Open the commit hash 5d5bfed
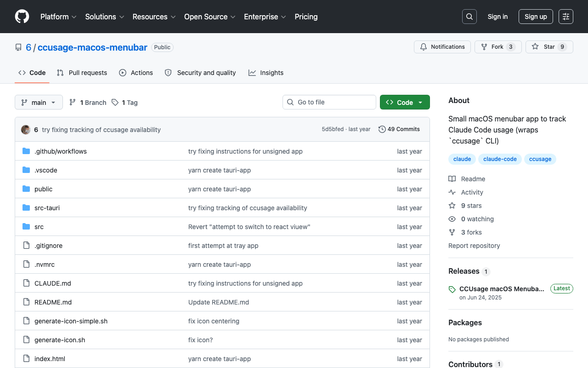Image resolution: width=588 pixels, height=368 pixels. [333, 129]
